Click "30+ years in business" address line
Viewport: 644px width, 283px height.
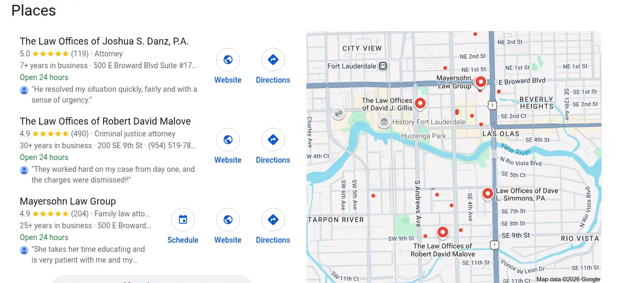108,146
